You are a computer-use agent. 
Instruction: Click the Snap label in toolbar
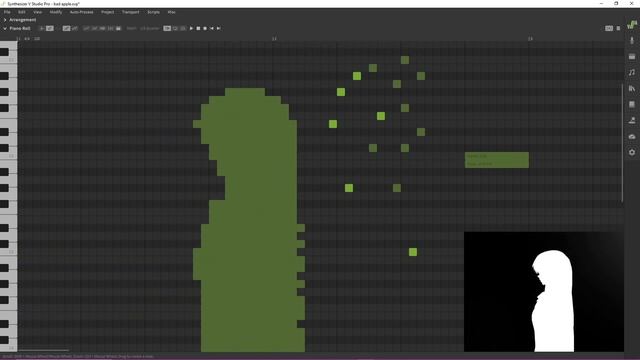click(131, 28)
